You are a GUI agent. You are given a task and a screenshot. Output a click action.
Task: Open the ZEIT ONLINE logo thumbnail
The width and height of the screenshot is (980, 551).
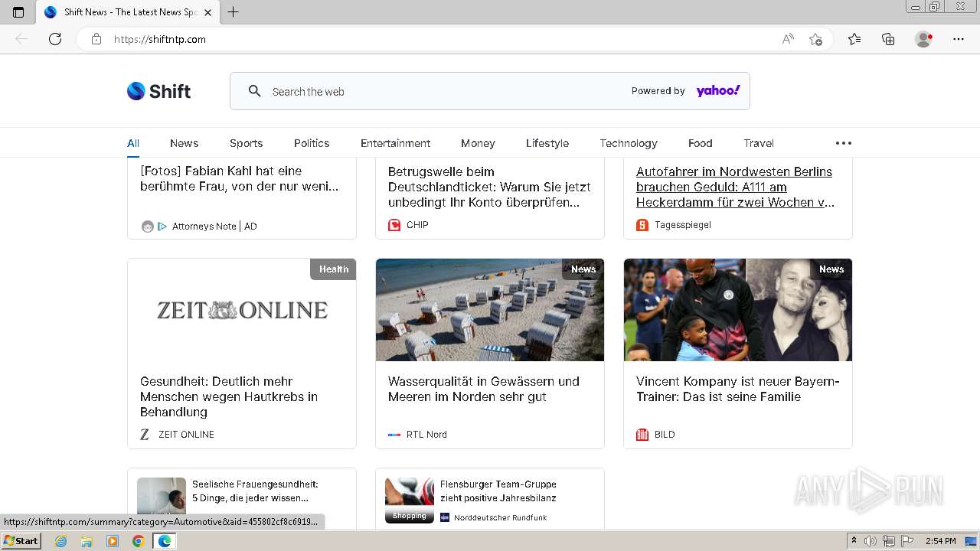(242, 310)
